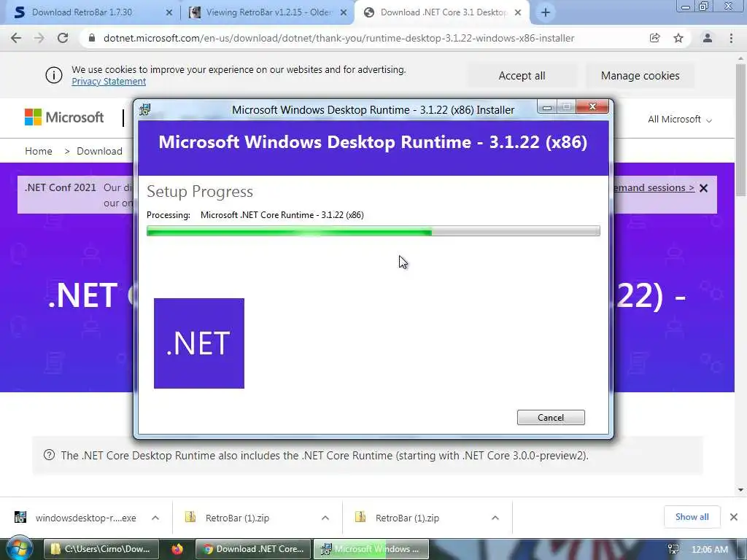Dismiss the .NET Conf 2021 banner

704,188
